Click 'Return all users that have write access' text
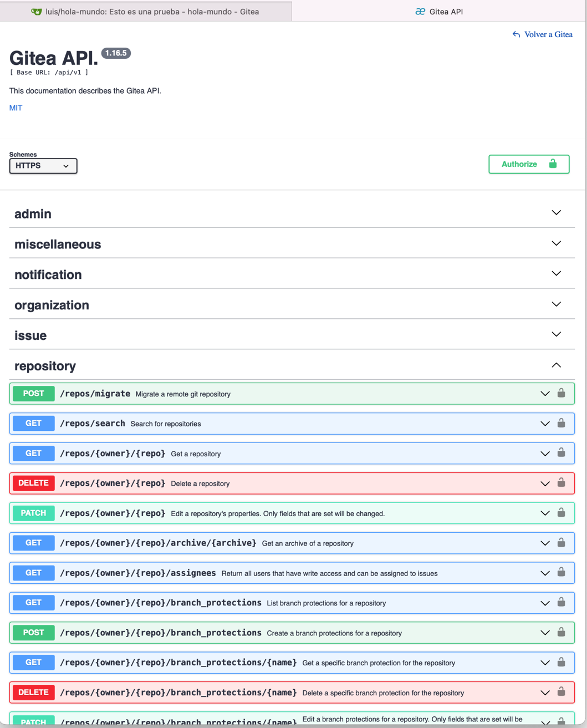This screenshot has width=587, height=728. click(x=329, y=574)
